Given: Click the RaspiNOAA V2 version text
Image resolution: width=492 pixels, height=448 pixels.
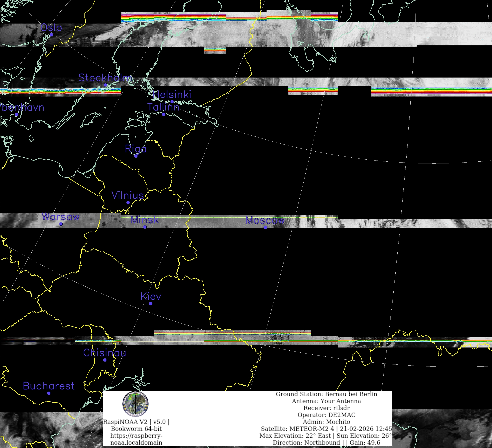Looking at the screenshot, I should [x=136, y=422].
